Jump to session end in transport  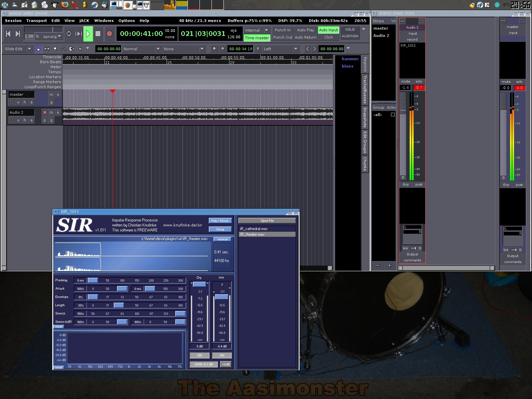pos(18,34)
